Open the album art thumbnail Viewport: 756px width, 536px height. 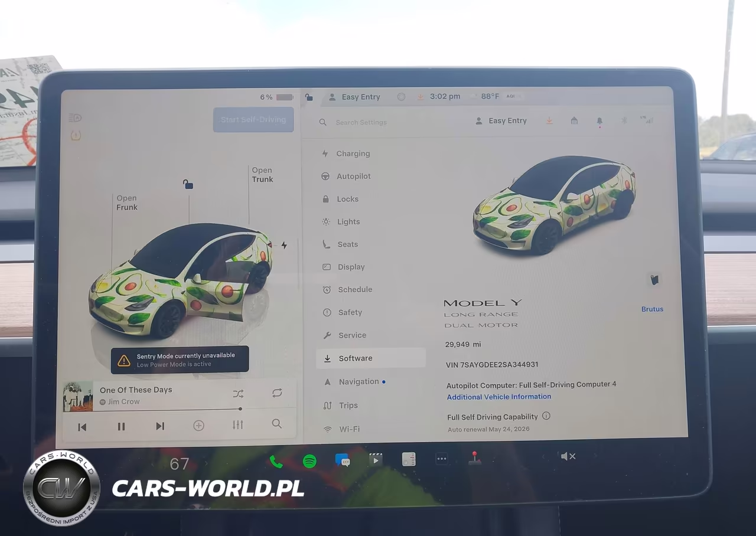click(x=78, y=396)
